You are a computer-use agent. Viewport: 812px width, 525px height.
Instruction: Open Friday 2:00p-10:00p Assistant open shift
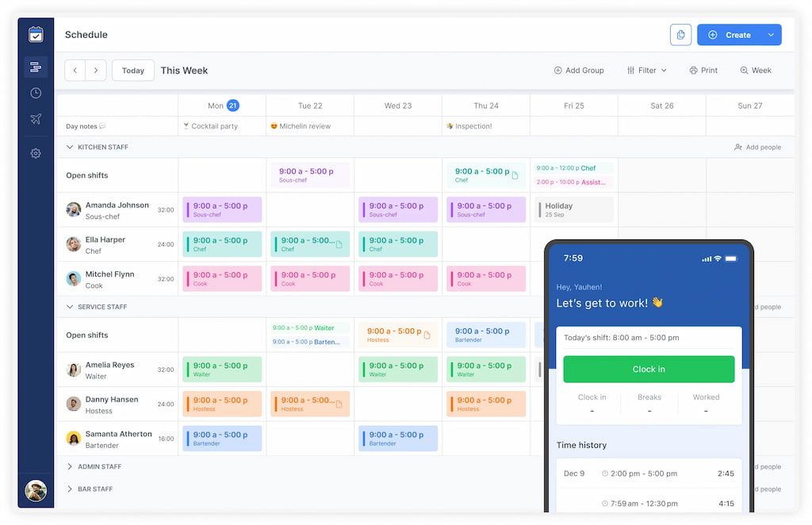click(574, 182)
